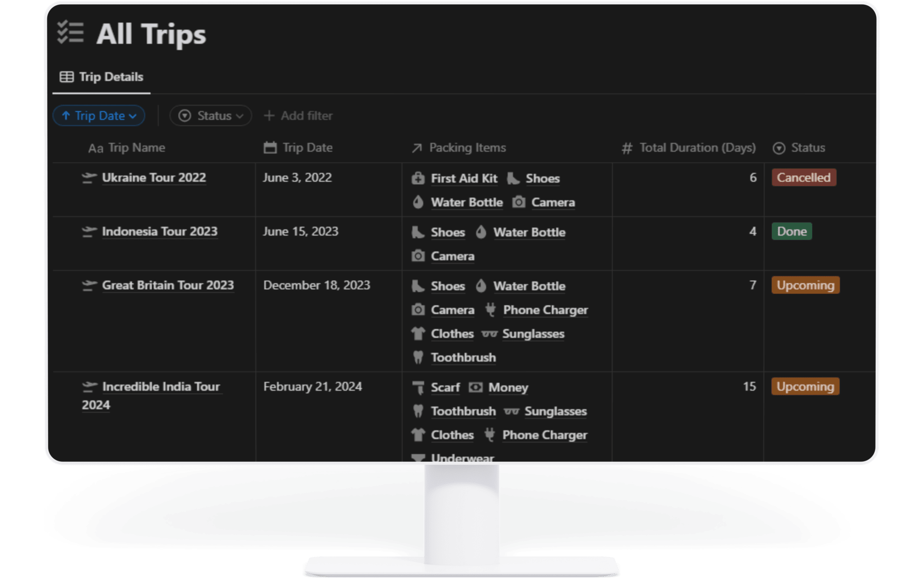Click the red Cancelled status tag

[x=804, y=177]
